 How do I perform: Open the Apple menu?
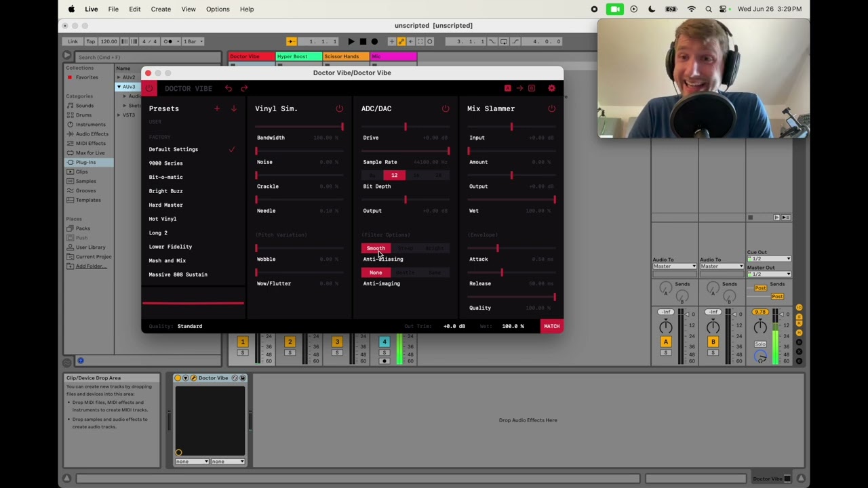coord(71,9)
